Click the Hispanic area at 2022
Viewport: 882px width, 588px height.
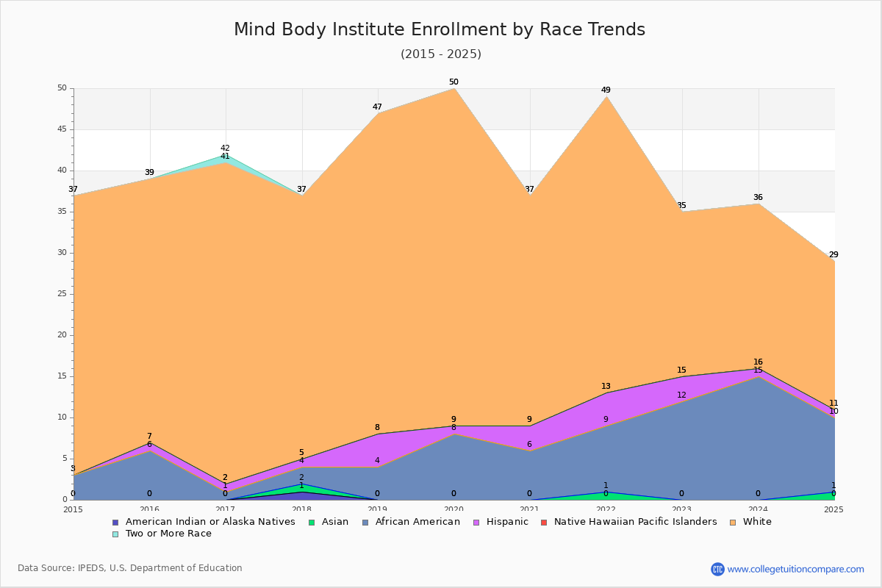[606, 409]
